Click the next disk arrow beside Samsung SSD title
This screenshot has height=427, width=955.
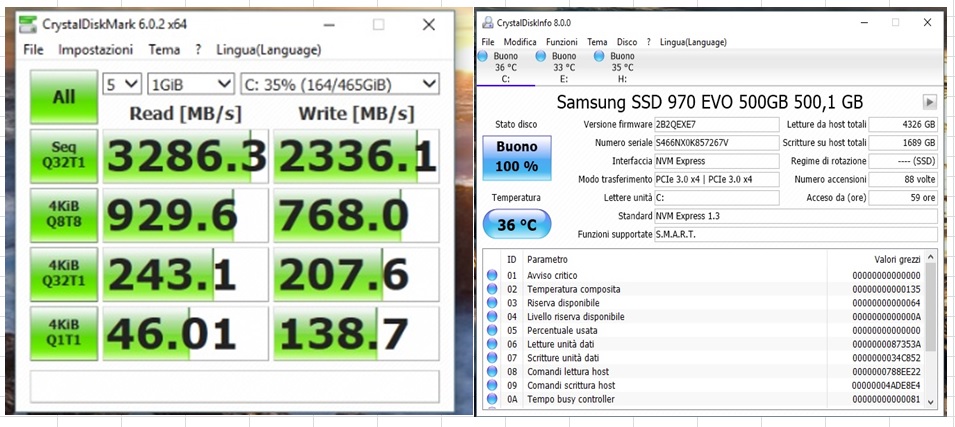coord(930,102)
